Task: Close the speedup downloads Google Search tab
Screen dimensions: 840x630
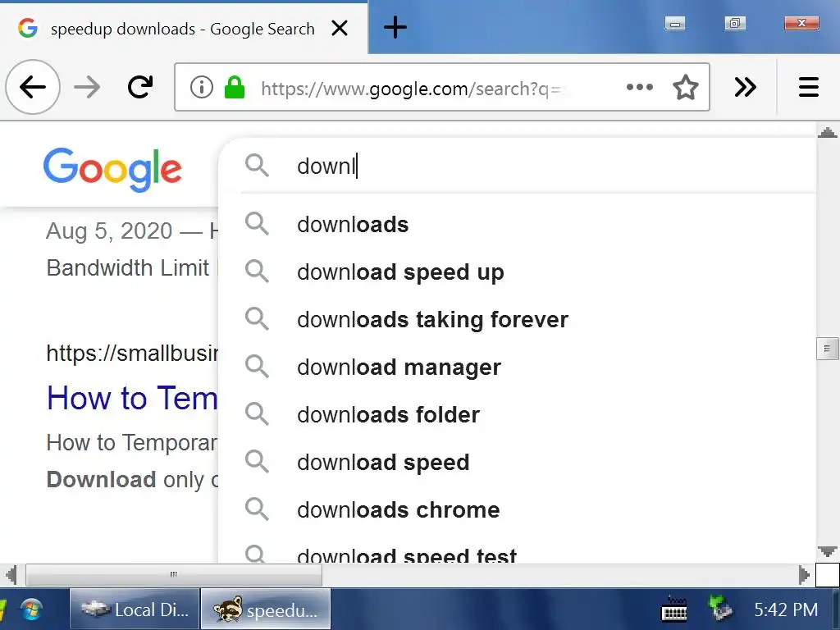Action: tap(340, 29)
